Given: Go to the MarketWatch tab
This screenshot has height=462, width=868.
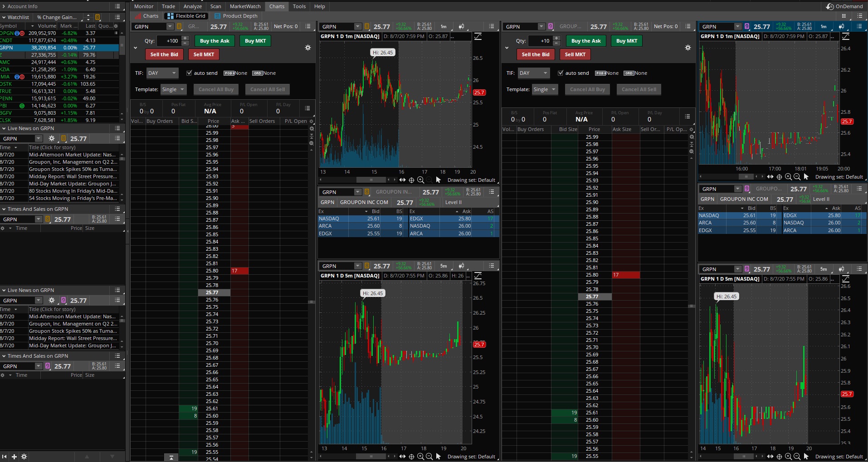Looking at the screenshot, I should pos(245,6).
